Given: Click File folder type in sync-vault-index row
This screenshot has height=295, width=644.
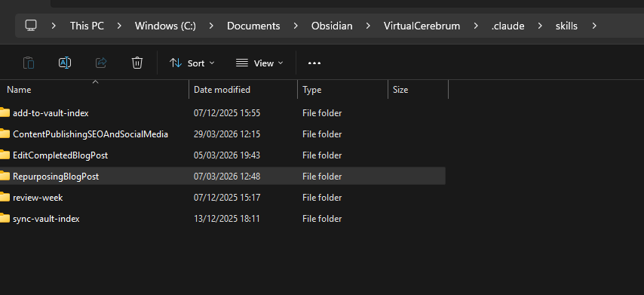Looking at the screenshot, I should pos(322,219).
